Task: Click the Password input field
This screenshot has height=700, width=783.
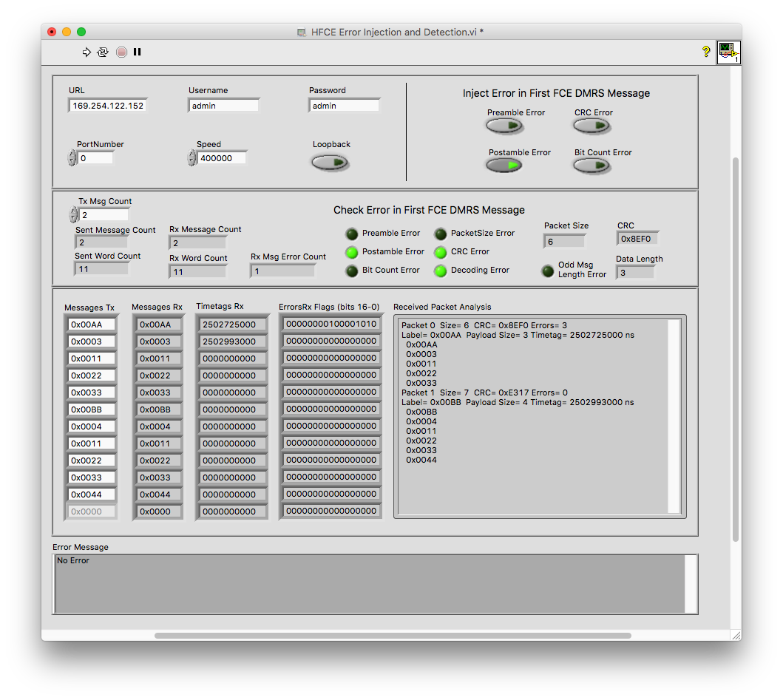Action: pos(344,106)
